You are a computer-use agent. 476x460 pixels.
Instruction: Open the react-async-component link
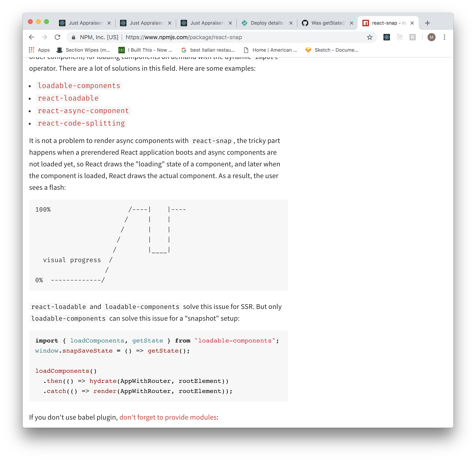[83, 111]
